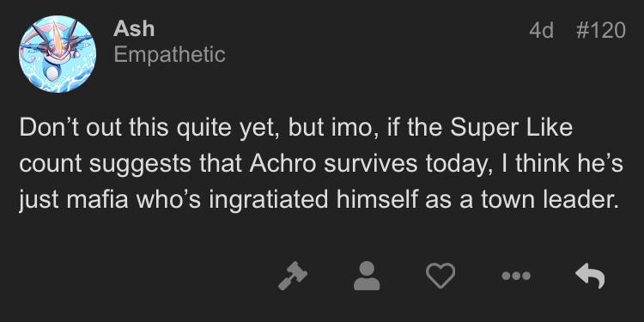This screenshot has height=322, width=644.
Task: Toggle the heart like on post #120
Action: pos(440,276)
